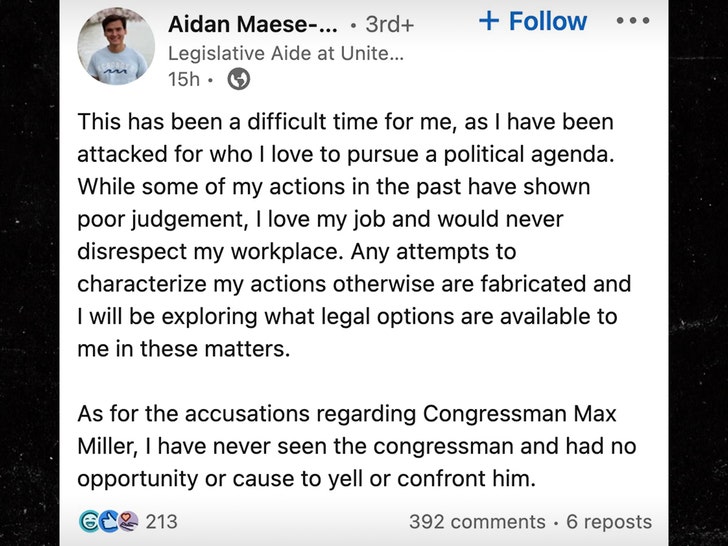The height and width of the screenshot is (546, 728).
Task: Click the paragraph mentioning Congressman Max Miller
Action: (355, 446)
